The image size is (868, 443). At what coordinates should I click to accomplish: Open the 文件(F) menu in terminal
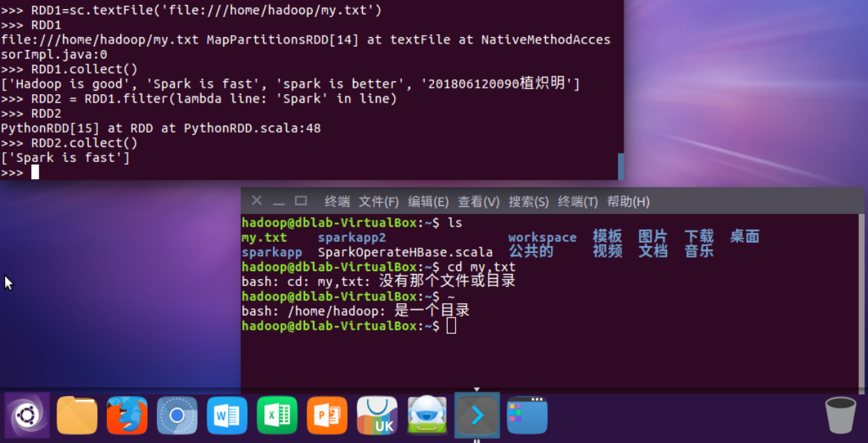[379, 202]
